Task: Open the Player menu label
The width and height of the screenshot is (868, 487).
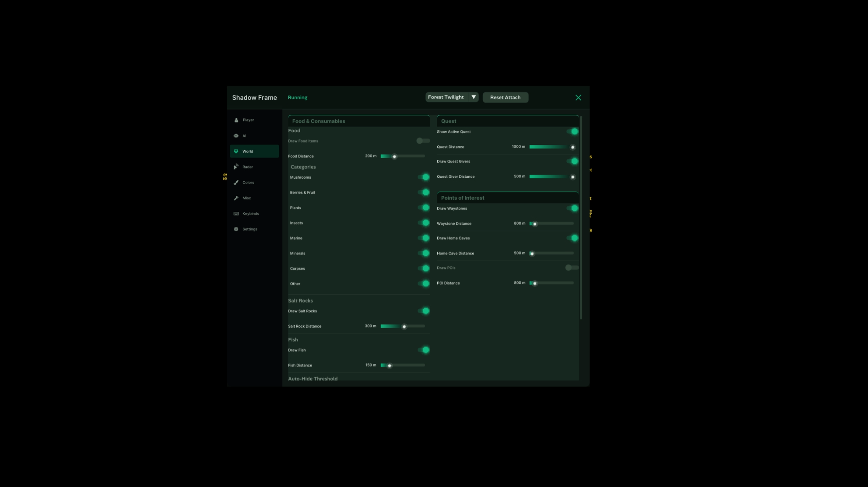Action: point(248,120)
